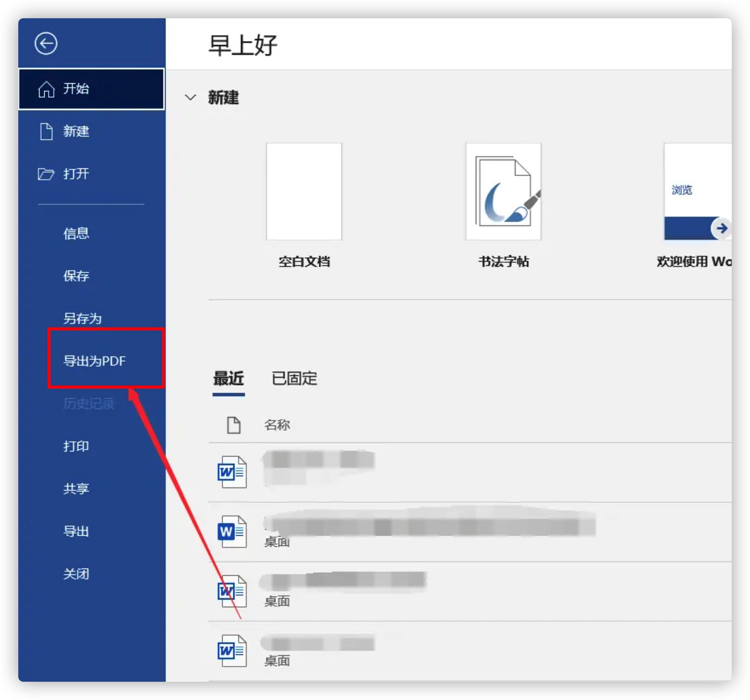Click 共享 in the left sidebar
The width and height of the screenshot is (750, 700).
click(76, 489)
